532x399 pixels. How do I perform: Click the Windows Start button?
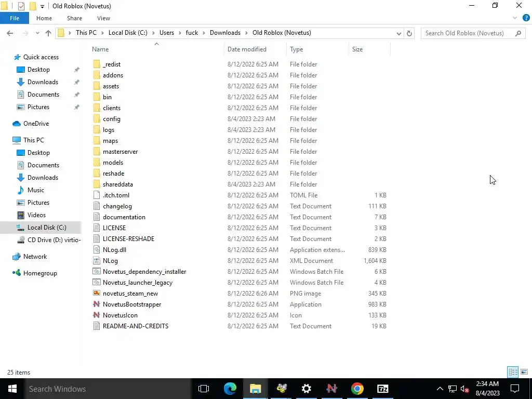12,389
